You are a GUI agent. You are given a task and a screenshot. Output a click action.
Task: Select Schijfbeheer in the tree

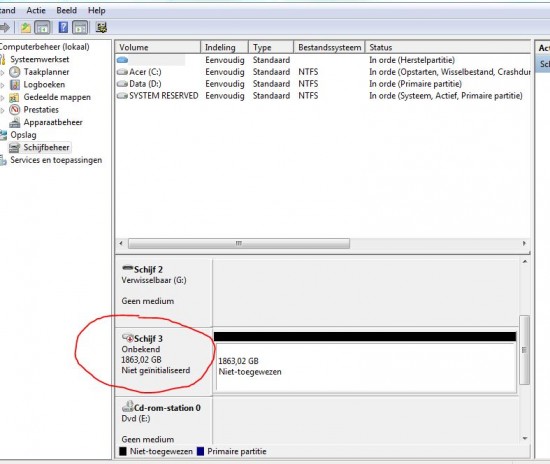pyautogui.click(x=46, y=147)
